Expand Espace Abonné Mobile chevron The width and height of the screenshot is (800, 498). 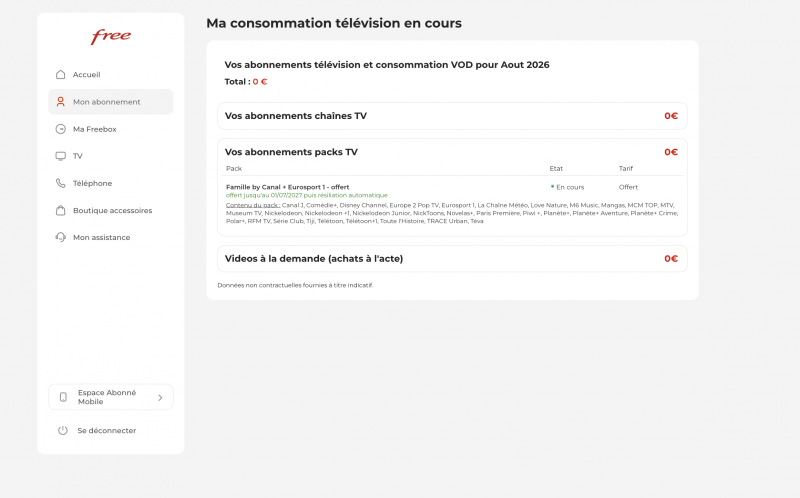pyautogui.click(x=160, y=397)
